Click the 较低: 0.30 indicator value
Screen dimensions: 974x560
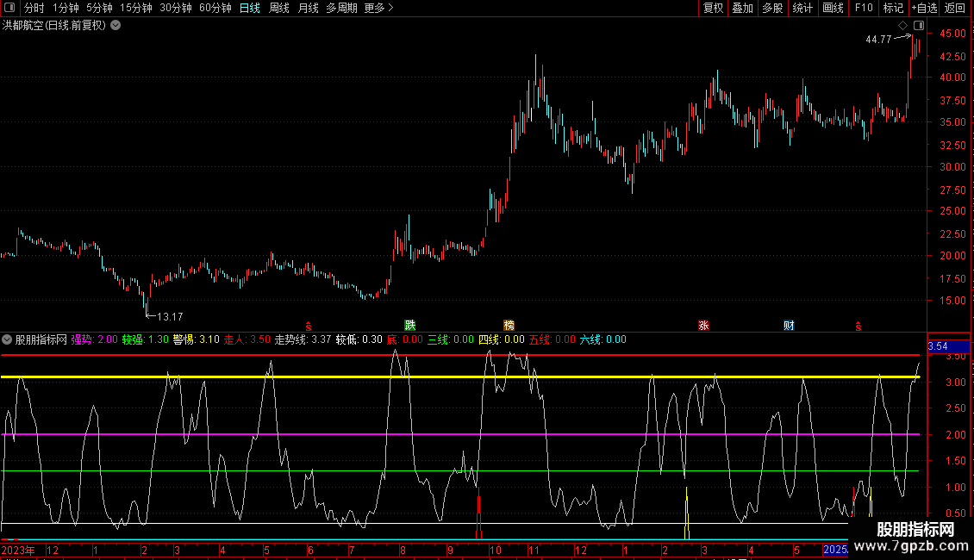pyautogui.click(x=359, y=339)
